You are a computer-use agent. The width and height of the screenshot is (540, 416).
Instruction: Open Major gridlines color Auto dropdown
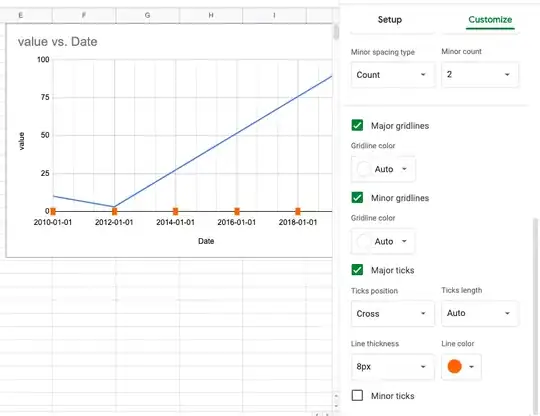click(x=383, y=169)
